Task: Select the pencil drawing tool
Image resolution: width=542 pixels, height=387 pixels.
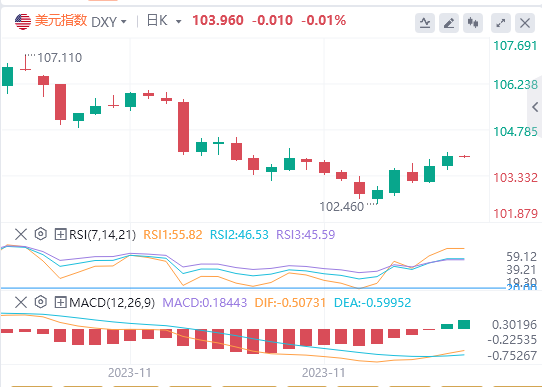Action: (x=449, y=23)
